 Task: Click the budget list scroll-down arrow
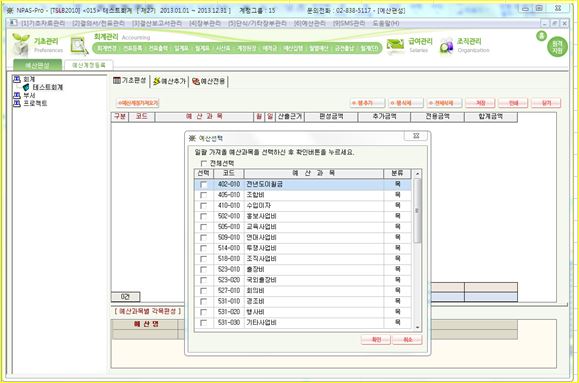417,327
